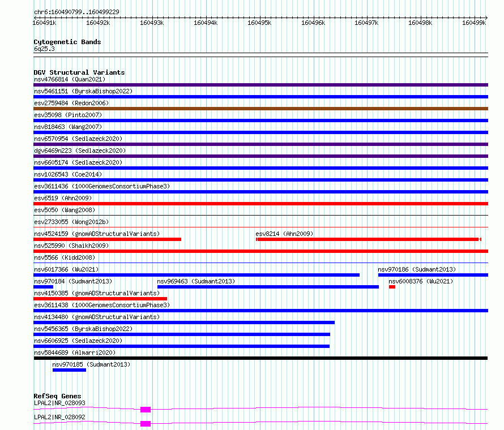
Task: Open the LPAL2|NR_028092 gene label
Action: click(x=59, y=417)
